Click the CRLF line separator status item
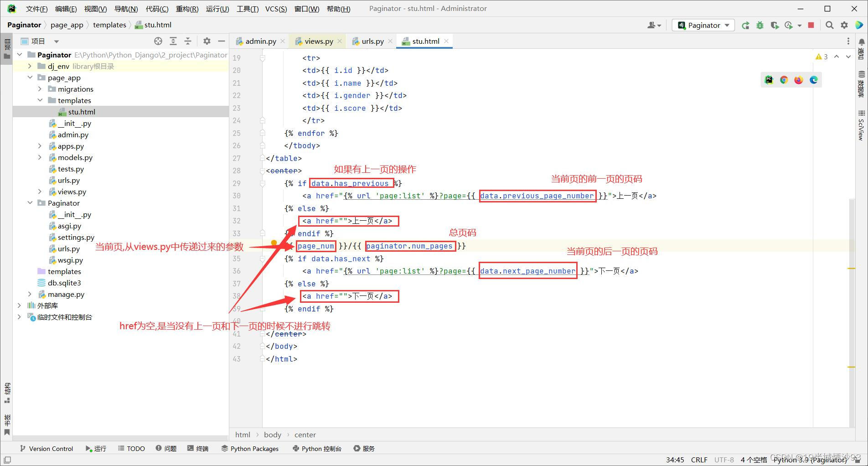The image size is (868, 466). point(699,460)
